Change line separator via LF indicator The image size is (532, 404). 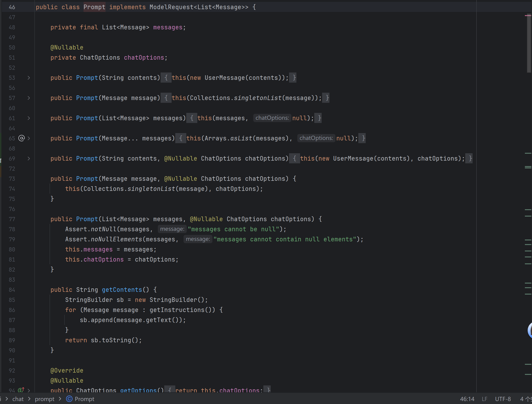pyautogui.click(x=484, y=399)
